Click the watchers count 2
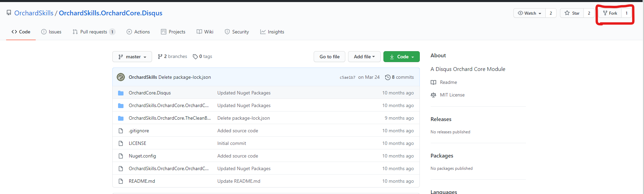644x194 pixels. coord(551,13)
